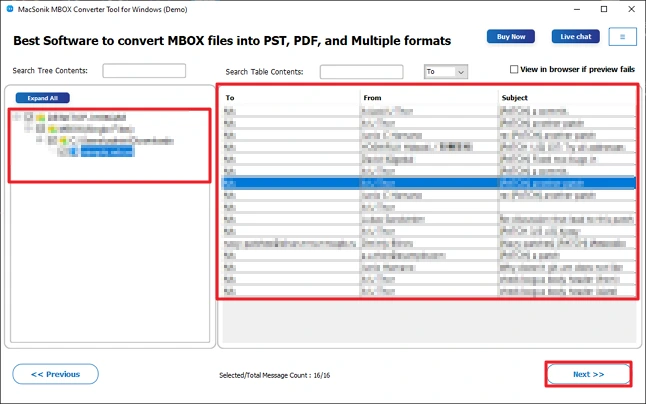This screenshot has width=646, height=404.
Task: Sort by the To column header
Action: tap(230, 98)
